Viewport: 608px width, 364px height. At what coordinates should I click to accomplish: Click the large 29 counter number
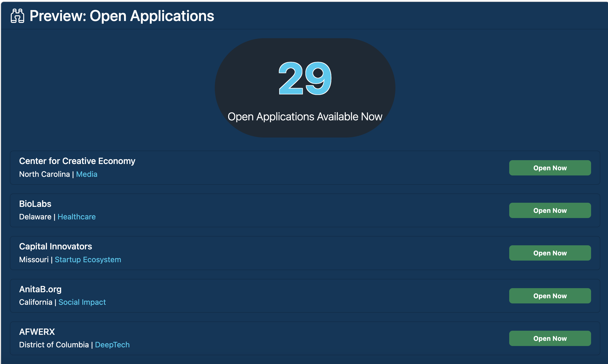point(305,79)
